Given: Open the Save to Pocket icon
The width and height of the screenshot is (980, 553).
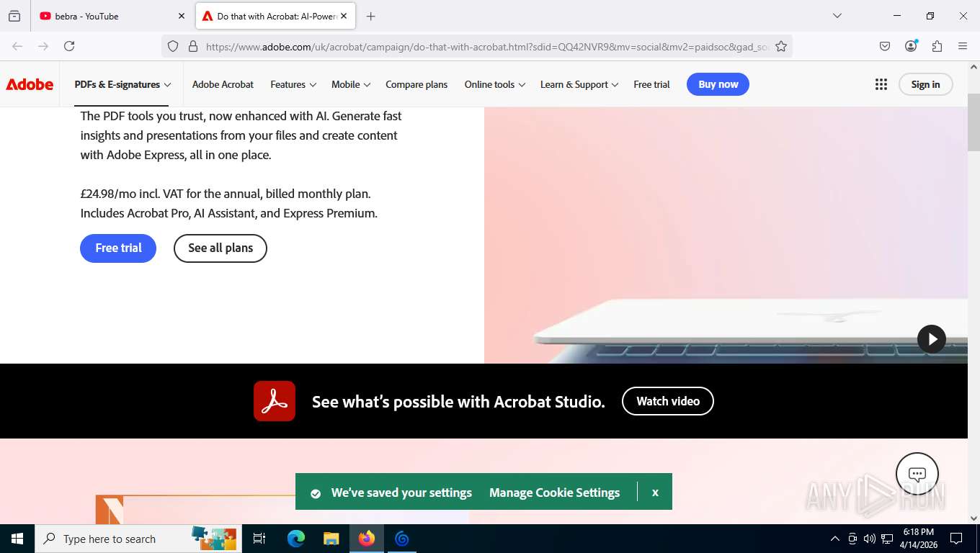Looking at the screenshot, I should [885, 46].
